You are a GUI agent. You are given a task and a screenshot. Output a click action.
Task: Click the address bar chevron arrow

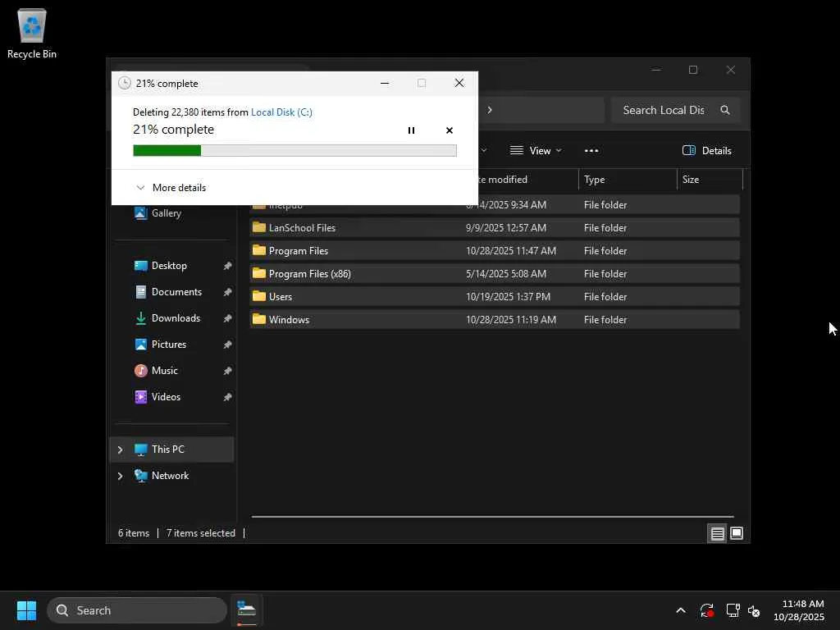tap(489, 110)
